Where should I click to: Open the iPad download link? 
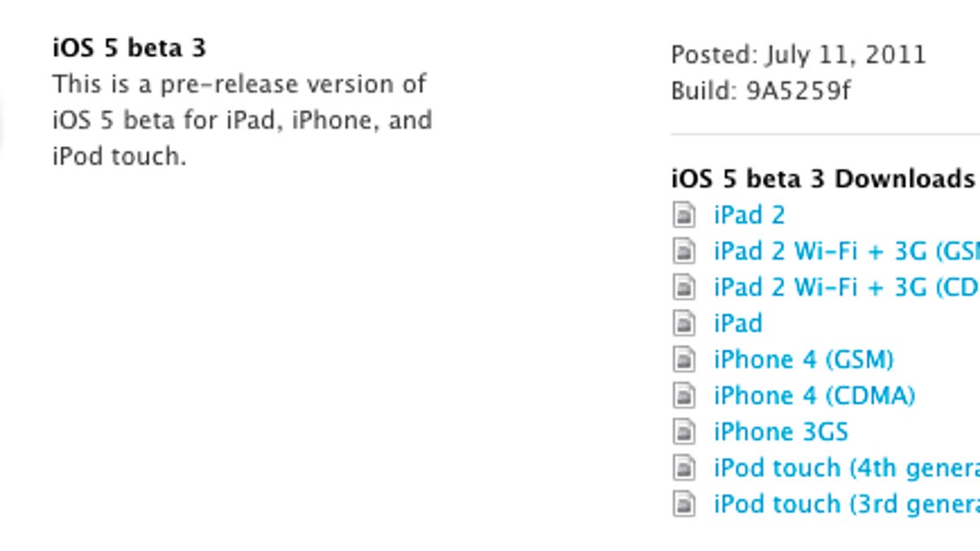737,322
